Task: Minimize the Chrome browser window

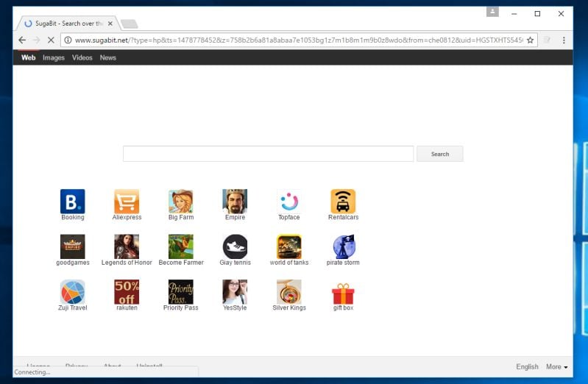Action: (514, 14)
